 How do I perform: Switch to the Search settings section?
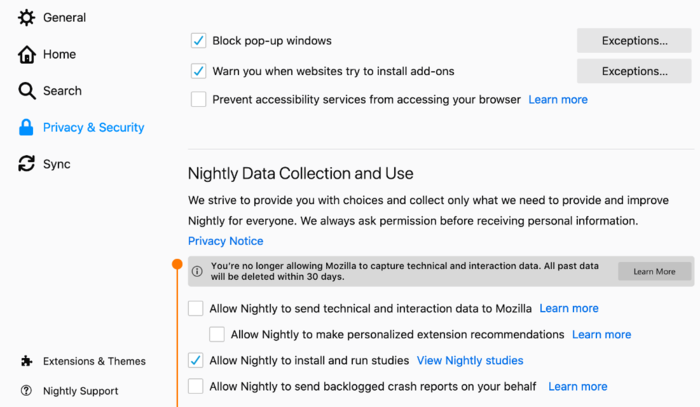coord(62,91)
